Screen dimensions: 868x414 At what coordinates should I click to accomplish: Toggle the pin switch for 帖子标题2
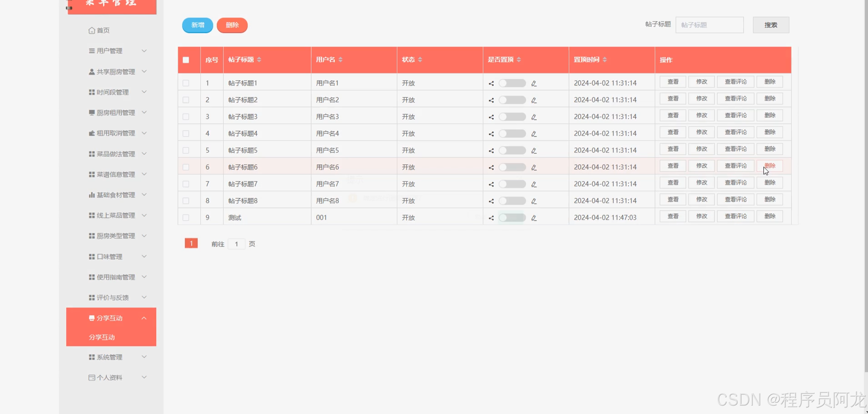pos(512,100)
